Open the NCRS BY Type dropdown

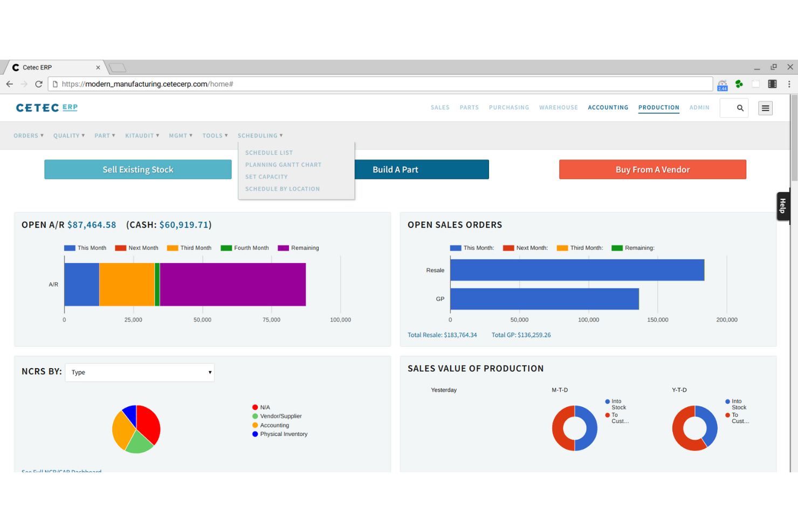click(140, 372)
